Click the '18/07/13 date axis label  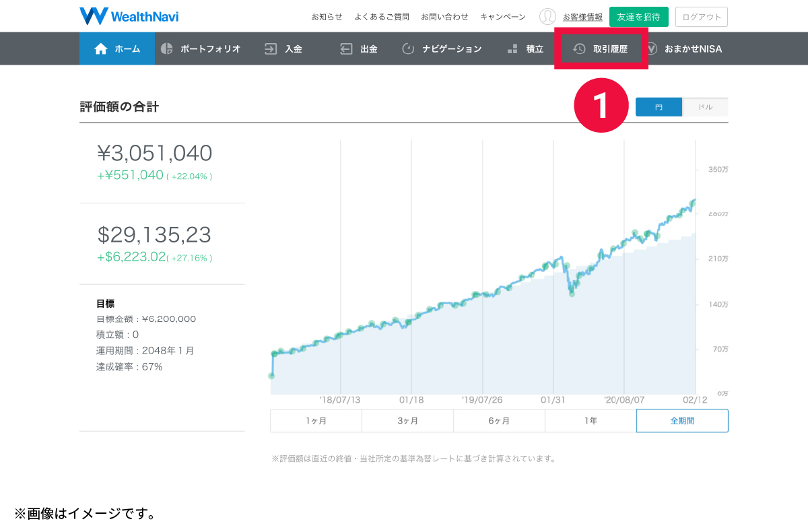[x=340, y=400]
